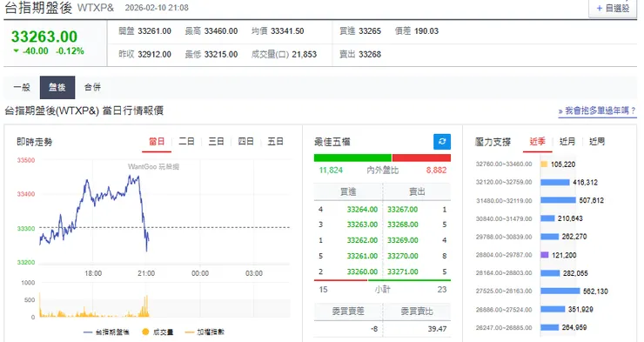Switch to 一般 session tab
Screen dimensions: 644x342
point(22,87)
